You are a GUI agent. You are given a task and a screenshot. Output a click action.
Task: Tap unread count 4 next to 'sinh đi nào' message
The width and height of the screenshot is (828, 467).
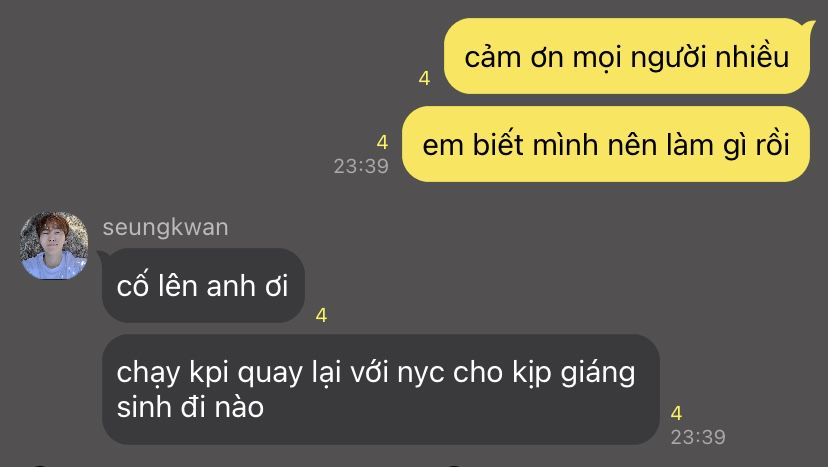tap(676, 413)
